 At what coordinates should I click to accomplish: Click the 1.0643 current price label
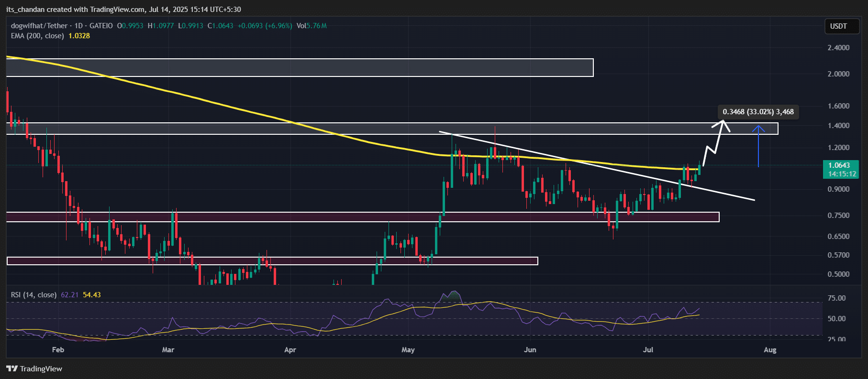[x=839, y=165]
